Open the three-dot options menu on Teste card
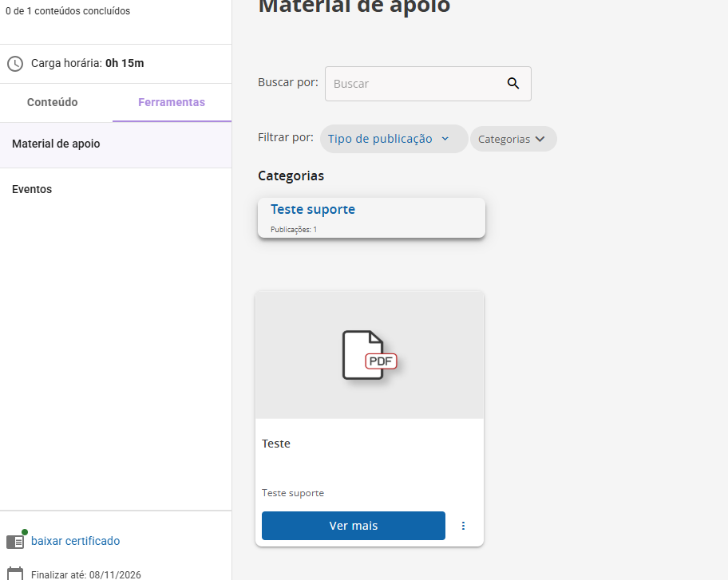 pos(463,526)
